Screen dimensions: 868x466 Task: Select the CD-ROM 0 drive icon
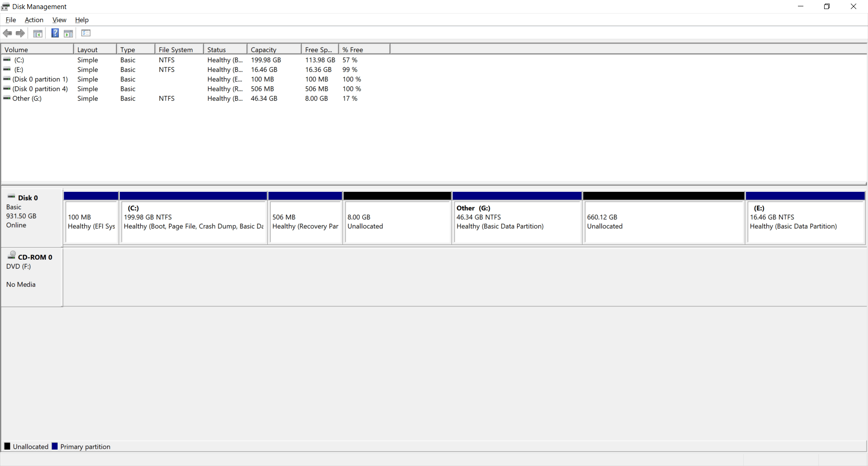click(x=12, y=255)
